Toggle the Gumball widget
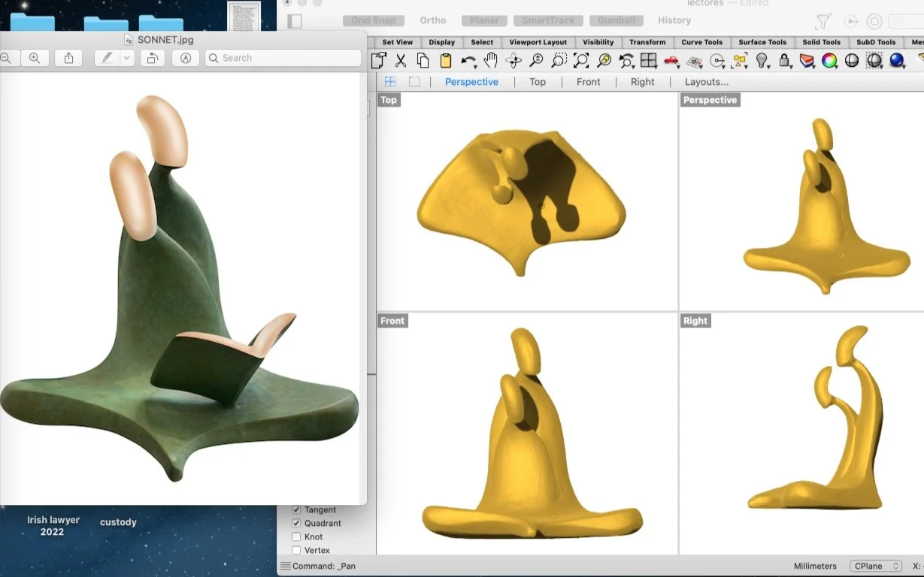The image size is (924, 577). pos(617,20)
